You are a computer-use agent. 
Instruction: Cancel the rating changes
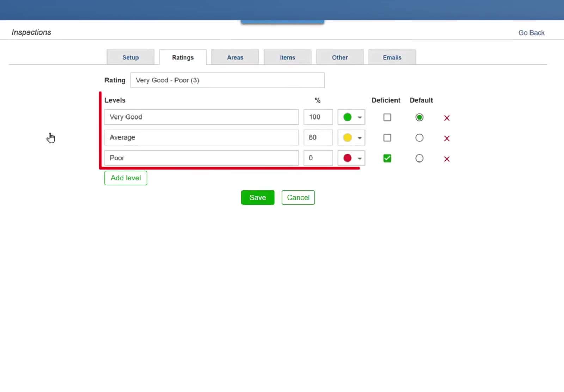[x=298, y=197]
